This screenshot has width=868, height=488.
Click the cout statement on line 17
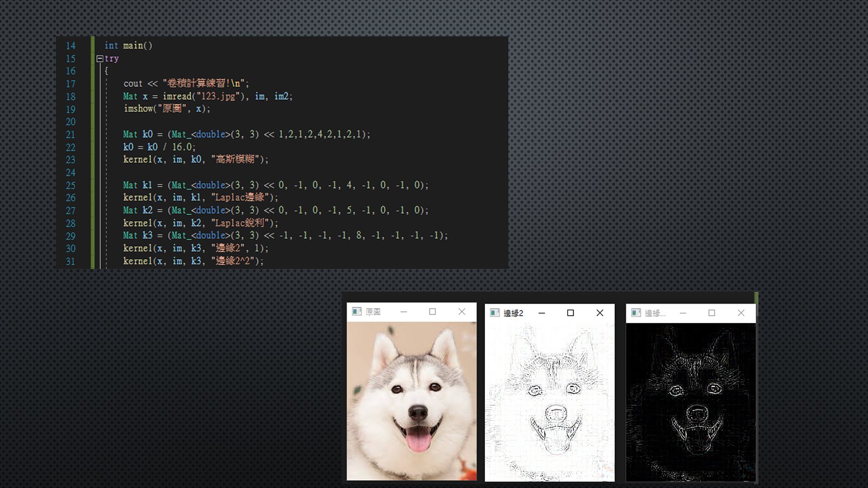pyautogui.click(x=186, y=83)
